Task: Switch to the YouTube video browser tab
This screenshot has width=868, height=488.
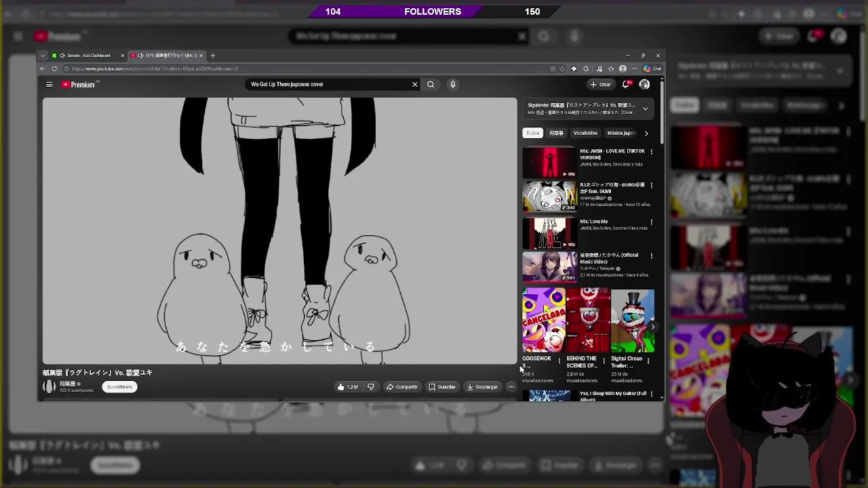Action: tap(166, 56)
